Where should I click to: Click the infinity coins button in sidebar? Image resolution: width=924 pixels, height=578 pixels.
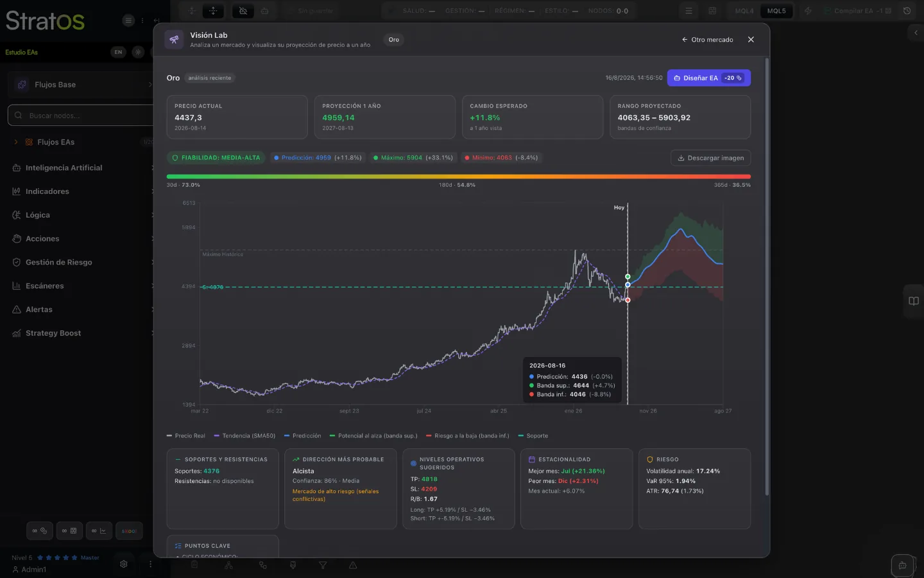(x=40, y=530)
